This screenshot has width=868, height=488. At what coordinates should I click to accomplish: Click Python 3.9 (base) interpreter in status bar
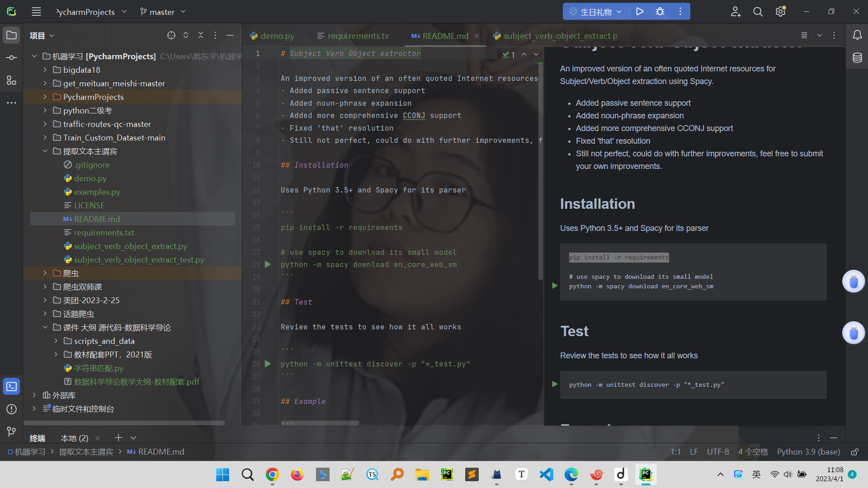coord(808,452)
